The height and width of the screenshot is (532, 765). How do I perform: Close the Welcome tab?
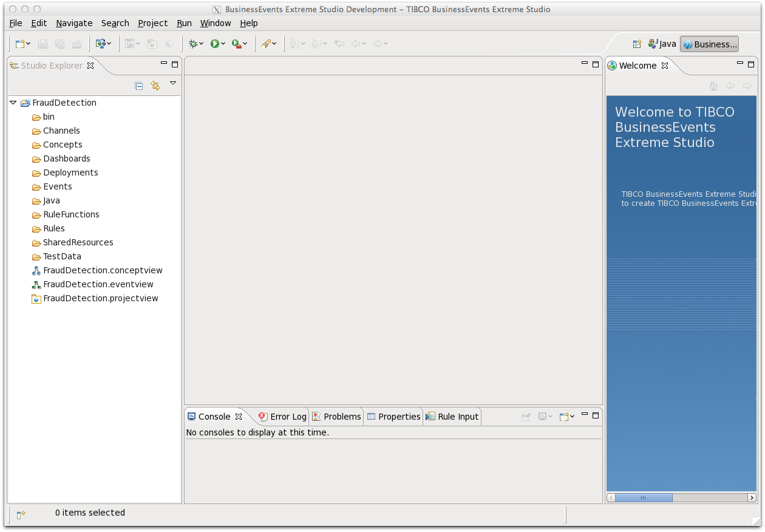[665, 66]
